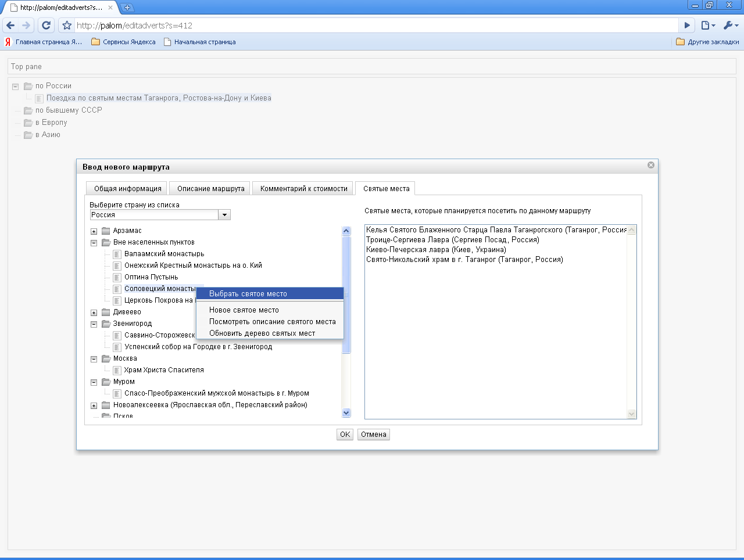This screenshot has width=744, height=560.
Task: Bookmark page with the star icon
Action: [x=67, y=25]
